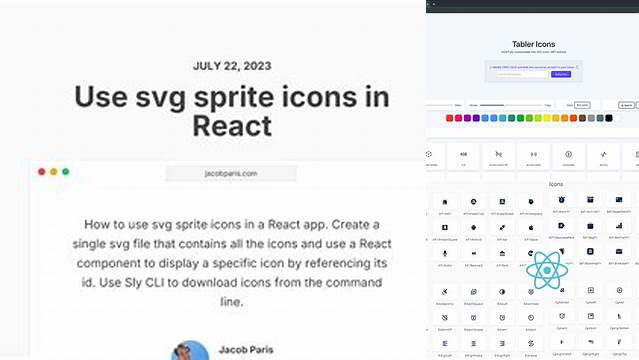Image resolution: width=639 pixels, height=360 pixels.
Task: Pick the black color swatch
Action: (x=609, y=118)
